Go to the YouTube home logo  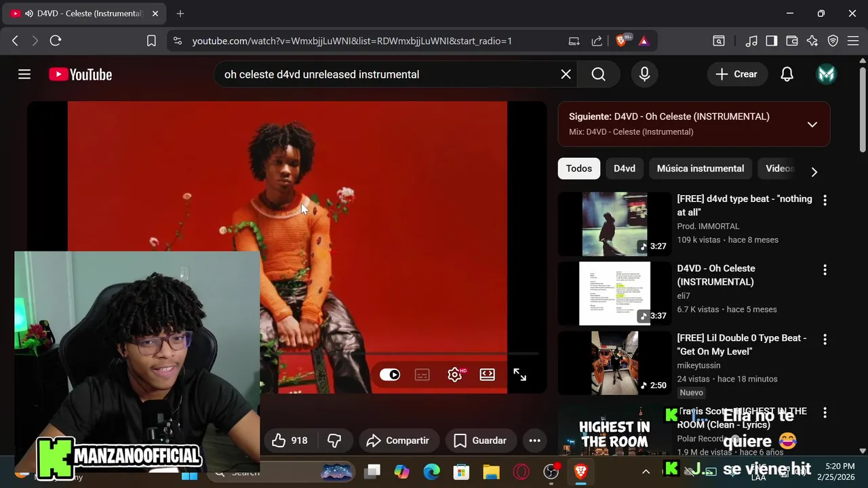pyautogui.click(x=80, y=75)
